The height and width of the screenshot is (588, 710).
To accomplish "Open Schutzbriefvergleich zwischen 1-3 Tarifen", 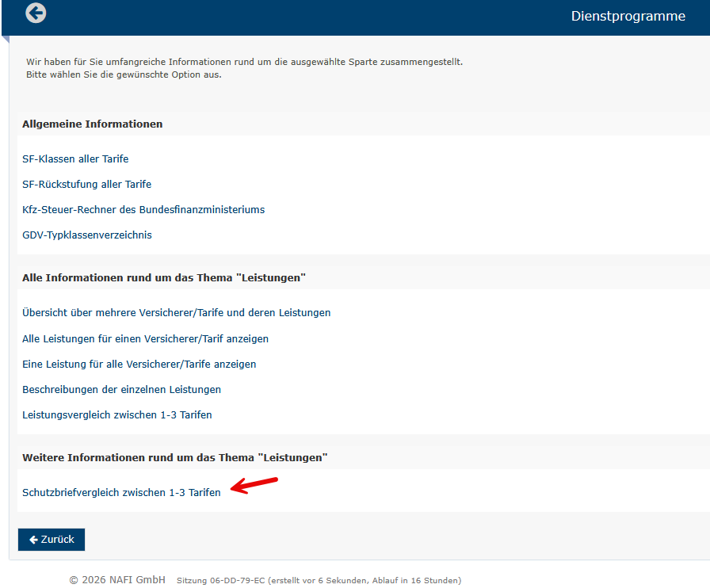I will click(121, 493).
